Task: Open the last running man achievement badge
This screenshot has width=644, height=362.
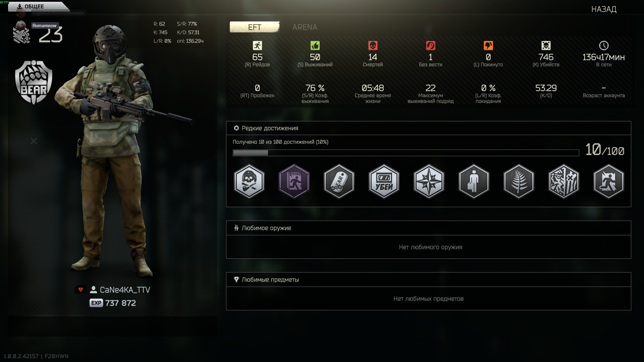Action: point(609,181)
